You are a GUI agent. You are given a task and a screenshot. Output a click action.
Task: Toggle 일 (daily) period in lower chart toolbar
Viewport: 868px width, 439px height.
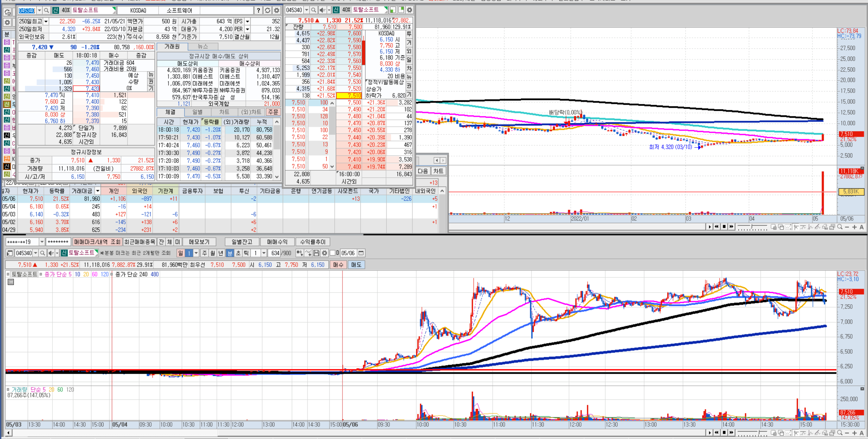tap(180, 253)
